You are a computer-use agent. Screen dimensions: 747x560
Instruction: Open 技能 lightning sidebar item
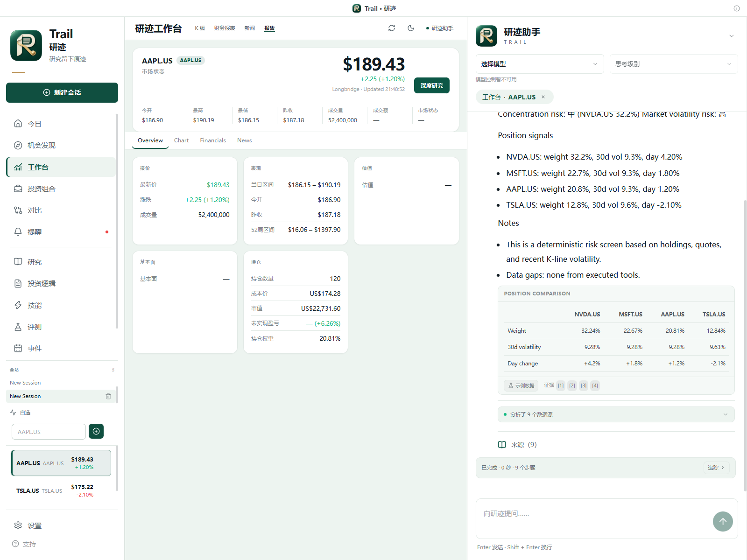(61, 305)
